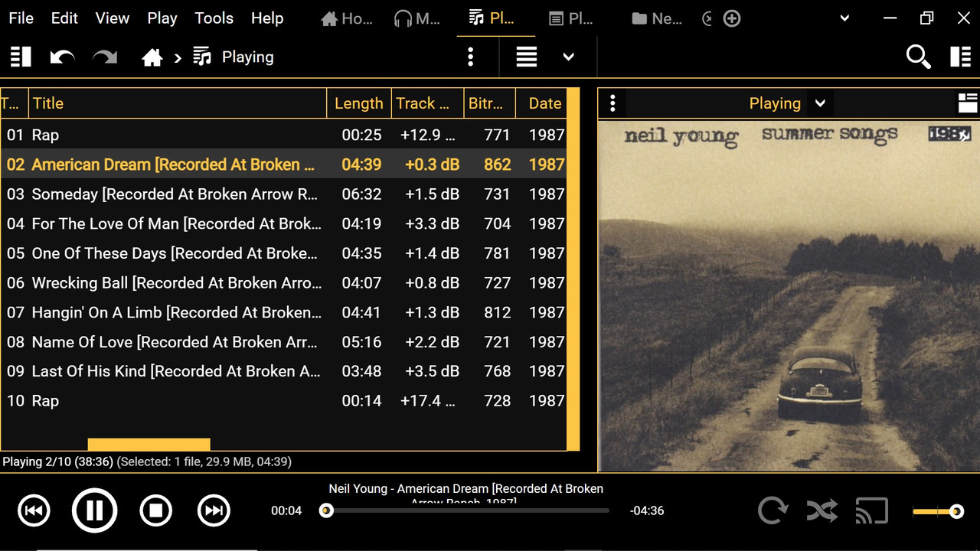Open the preview panel three-dot menu
This screenshot has width=980, height=551.
[x=612, y=103]
